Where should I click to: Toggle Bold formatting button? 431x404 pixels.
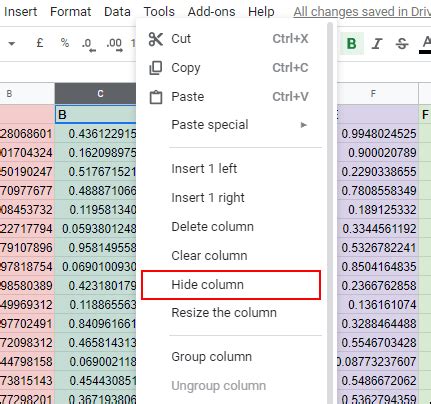[x=352, y=44]
